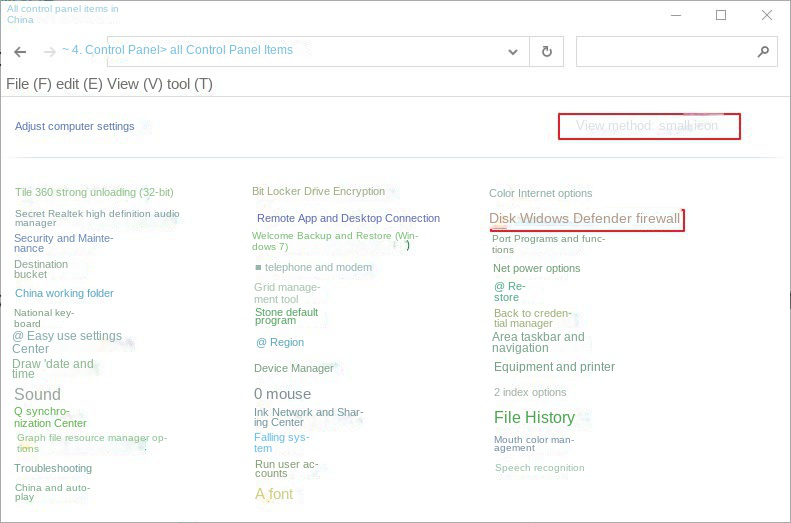Open the Sound settings item
Viewport: 791px width, 523px height.
click(37, 395)
